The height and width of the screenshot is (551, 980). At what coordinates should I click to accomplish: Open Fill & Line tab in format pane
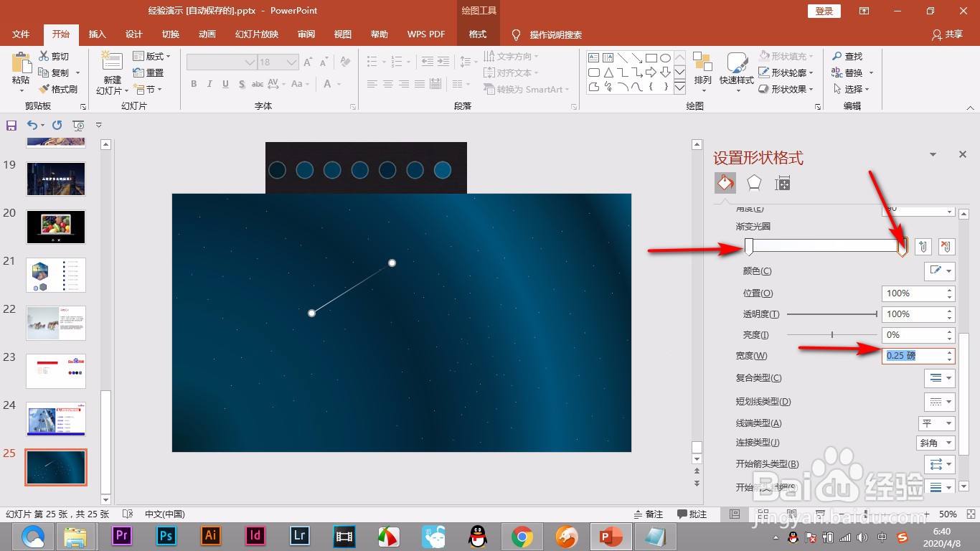pyautogui.click(x=725, y=183)
